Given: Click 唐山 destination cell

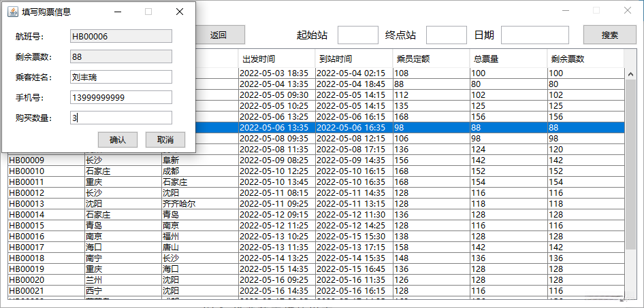Looking at the screenshot, I should [x=199, y=247].
